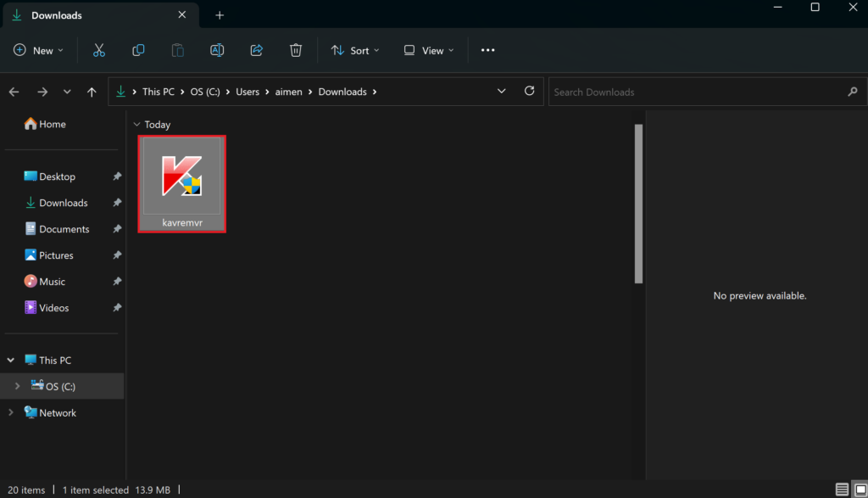Screen dimensions: 868x498
Task: Switch to large thumbnails view in status bar
Action: [x=861, y=490]
